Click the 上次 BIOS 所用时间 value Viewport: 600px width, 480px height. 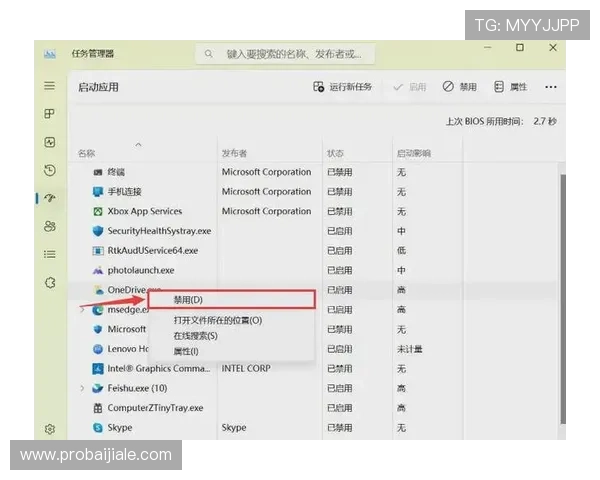point(545,121)
